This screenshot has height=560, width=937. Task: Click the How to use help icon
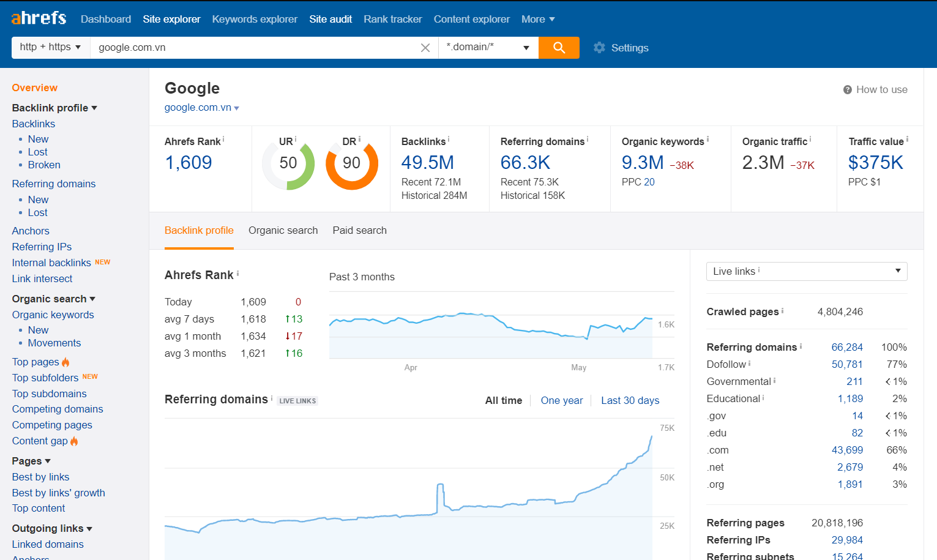pos(848,90)
